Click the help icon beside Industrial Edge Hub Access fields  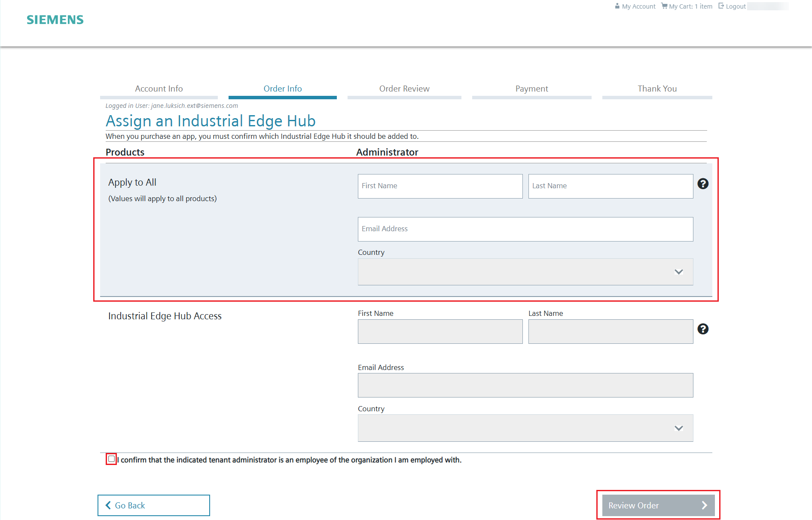703,329
